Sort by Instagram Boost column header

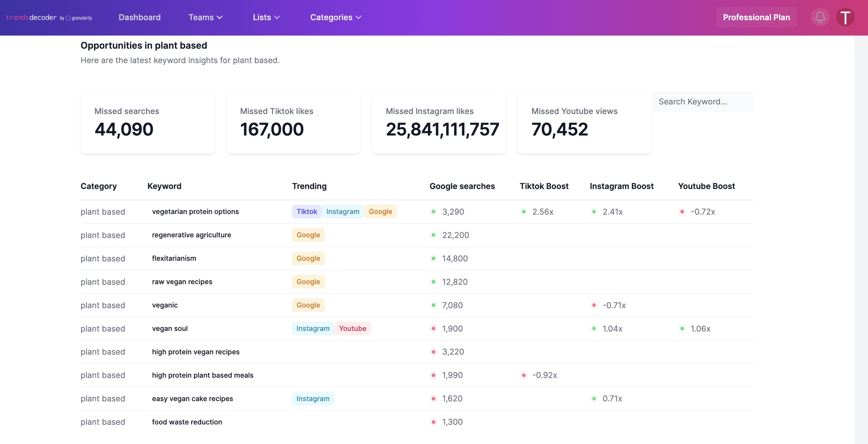click(621, 186)
